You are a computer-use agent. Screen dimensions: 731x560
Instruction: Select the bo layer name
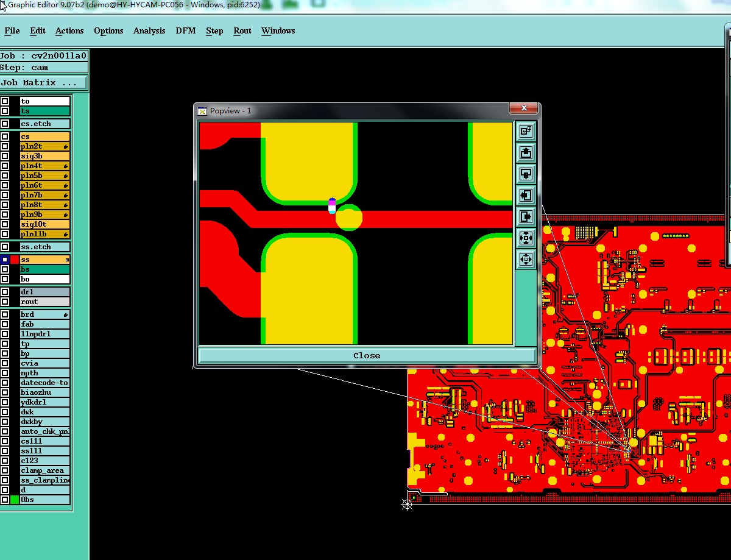(x=45, y=279)
